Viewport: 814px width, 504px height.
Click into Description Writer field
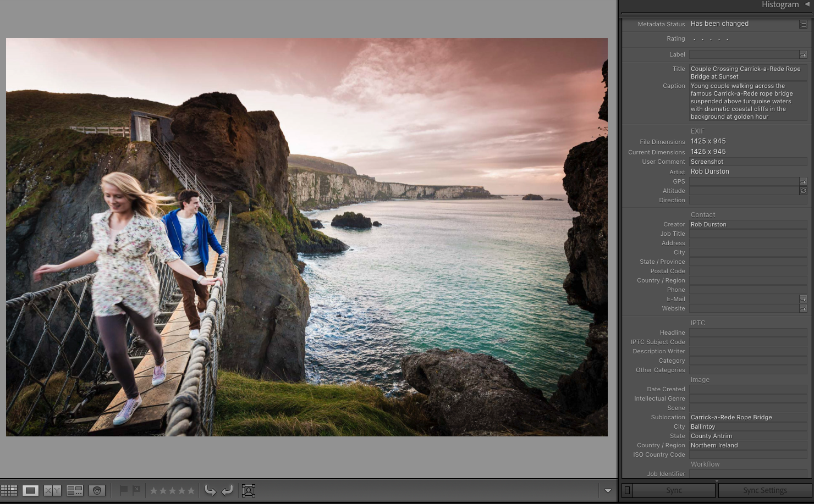click(748, 351)
